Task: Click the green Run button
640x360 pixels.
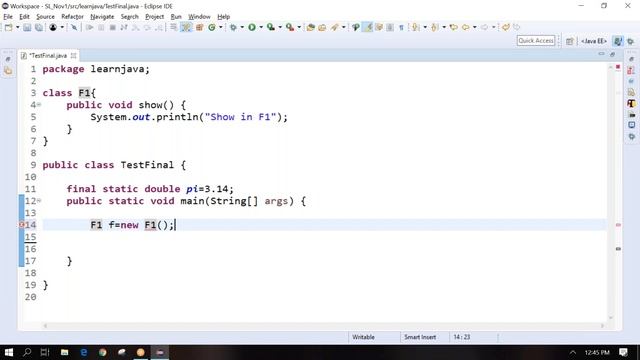Action: click(252, 27)
